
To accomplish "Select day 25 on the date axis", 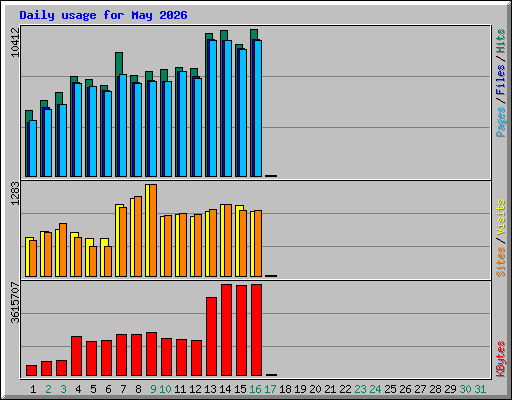I will (x=390, y=389).
